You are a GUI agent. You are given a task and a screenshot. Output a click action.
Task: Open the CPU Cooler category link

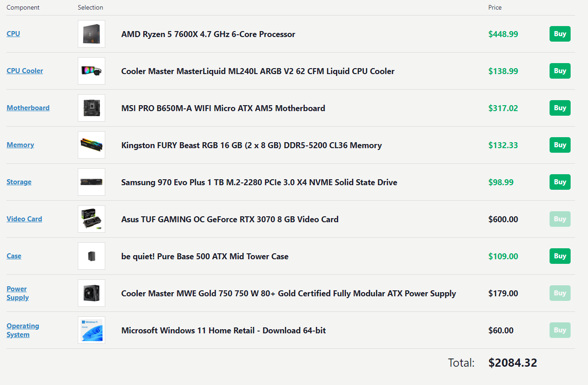point(25,71)
